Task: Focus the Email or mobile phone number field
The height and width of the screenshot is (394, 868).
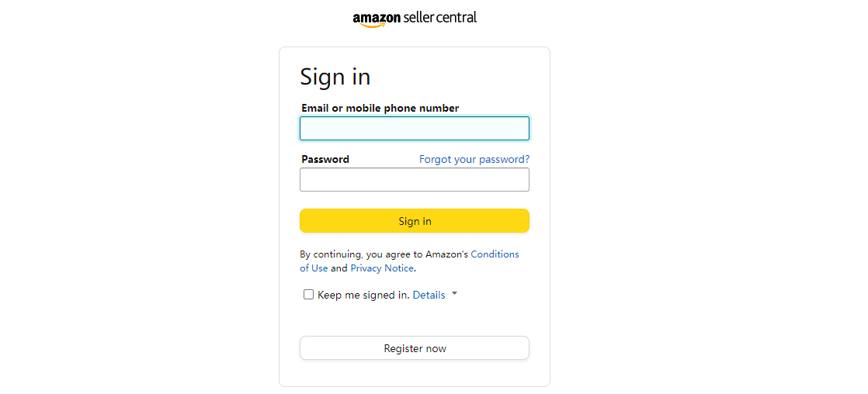Action: click(414, 128)
